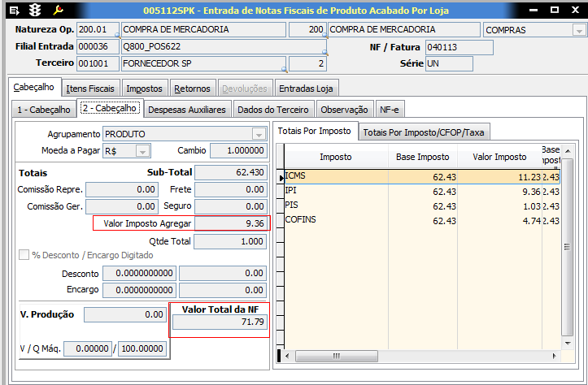Toggle % Desconto / Encargo Digitado checkbox
The width and height of the screenshot is (588, 385).
[24, 255]
